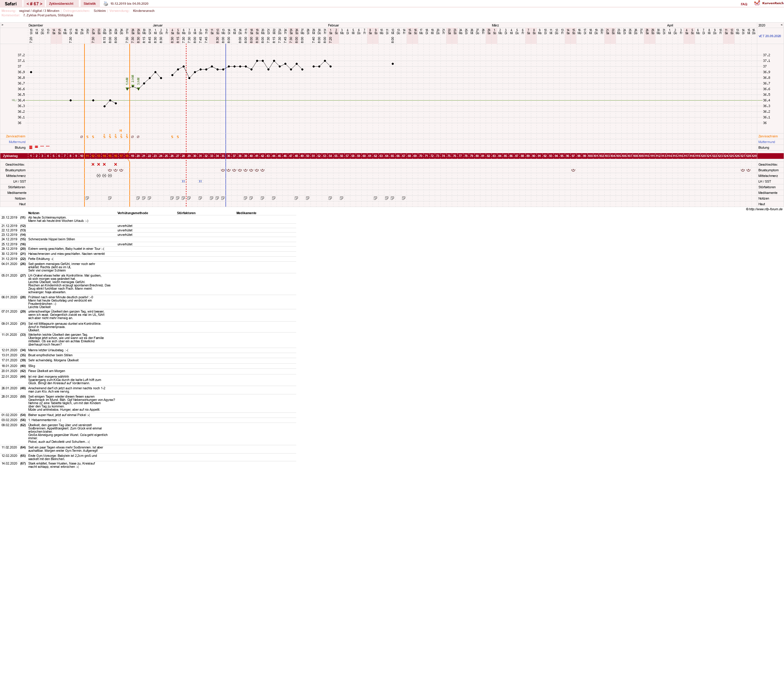Open the note icon on cycle day 22

pyautogui.click(x=150, y=198)
